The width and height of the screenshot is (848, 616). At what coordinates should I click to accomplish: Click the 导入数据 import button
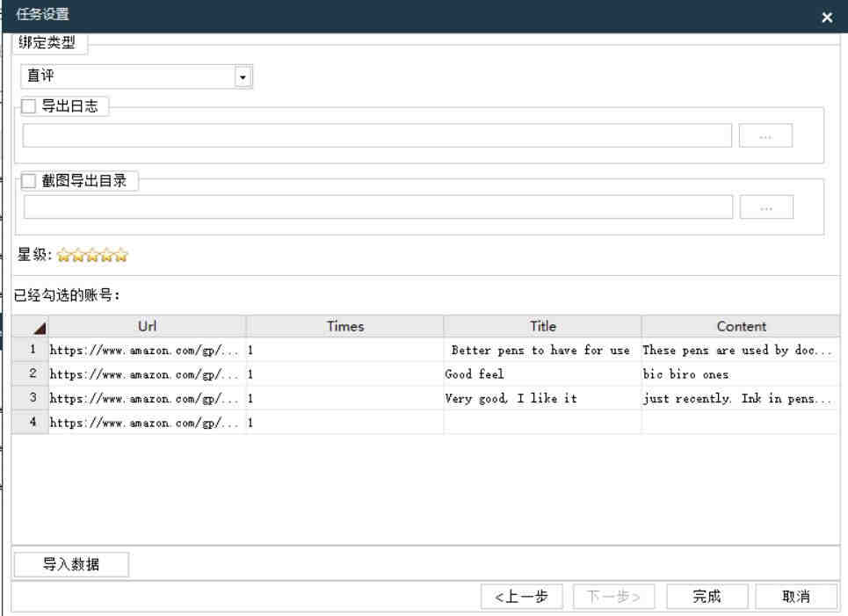(71, 565)
